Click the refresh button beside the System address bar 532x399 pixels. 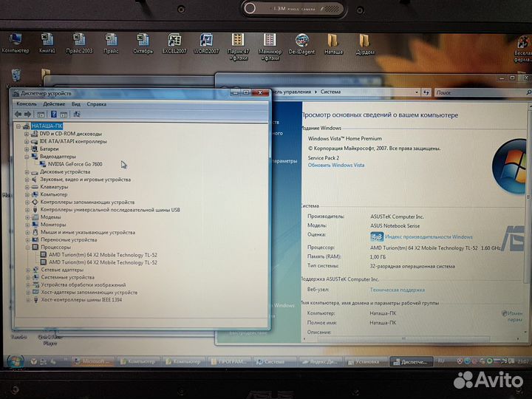coord(426,92)
